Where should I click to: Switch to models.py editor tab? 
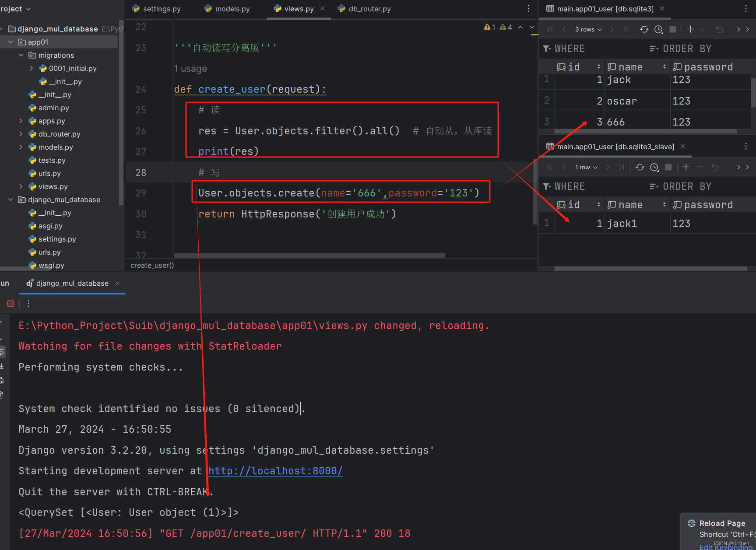227,9
